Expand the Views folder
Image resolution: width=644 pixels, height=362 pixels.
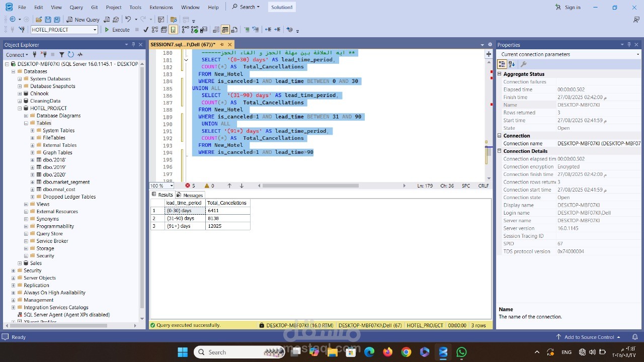coord(26,204)
